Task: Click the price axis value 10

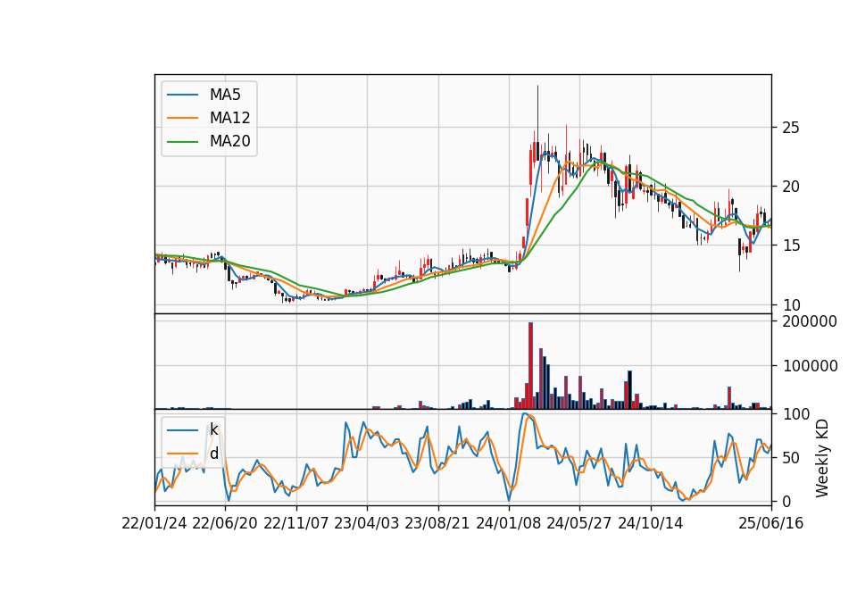Action: coord(791,305)
